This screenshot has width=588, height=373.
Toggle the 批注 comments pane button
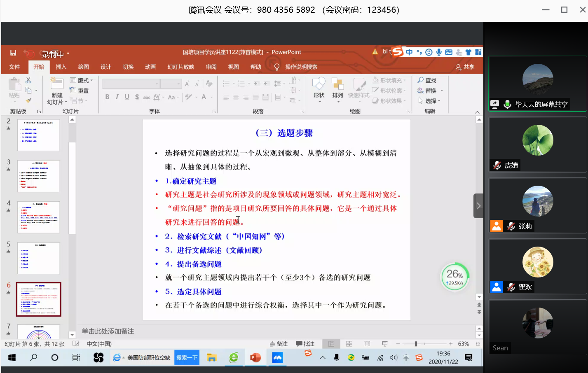click(305, 344)
